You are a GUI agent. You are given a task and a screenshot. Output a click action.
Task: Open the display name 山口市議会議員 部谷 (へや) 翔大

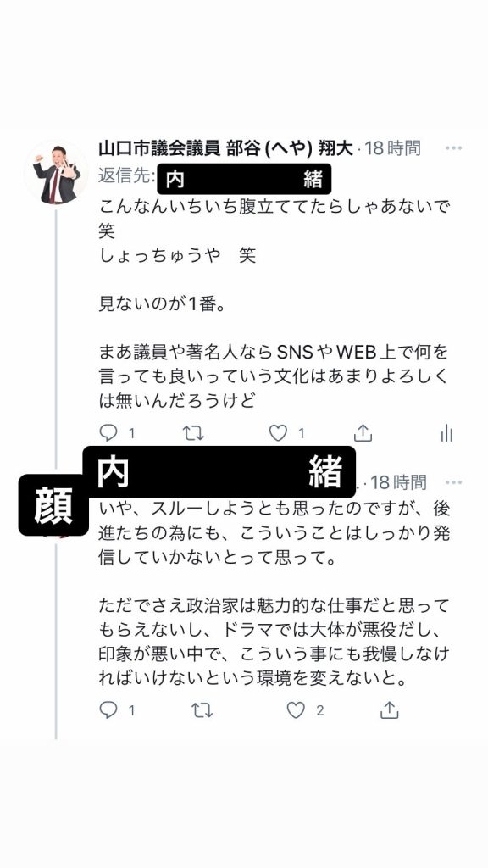225,148
